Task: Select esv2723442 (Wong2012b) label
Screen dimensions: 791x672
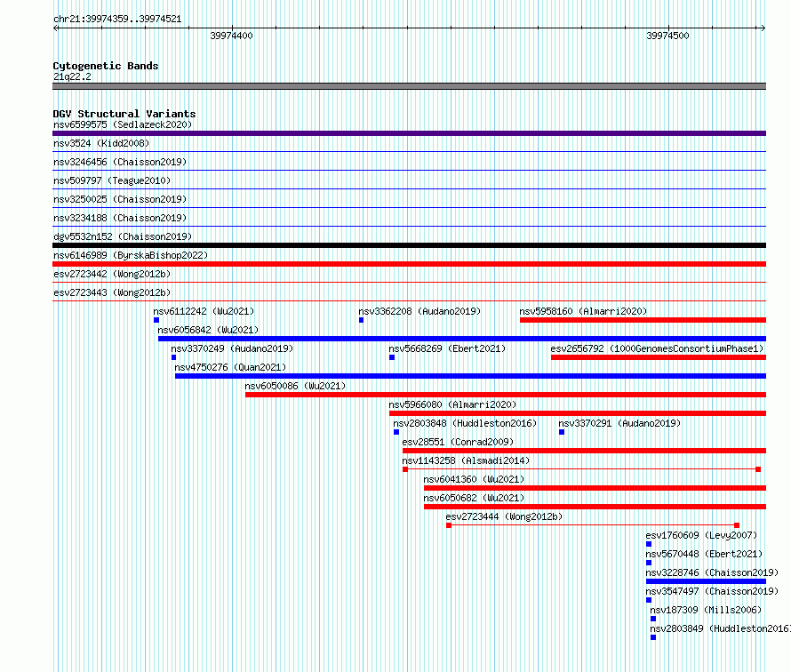Action: coord(112,274)
